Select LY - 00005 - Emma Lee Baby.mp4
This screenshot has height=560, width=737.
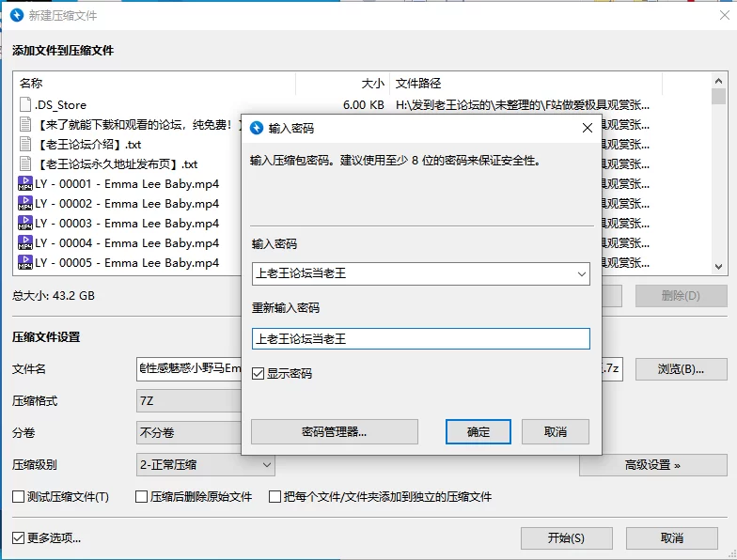pos(127,263)
